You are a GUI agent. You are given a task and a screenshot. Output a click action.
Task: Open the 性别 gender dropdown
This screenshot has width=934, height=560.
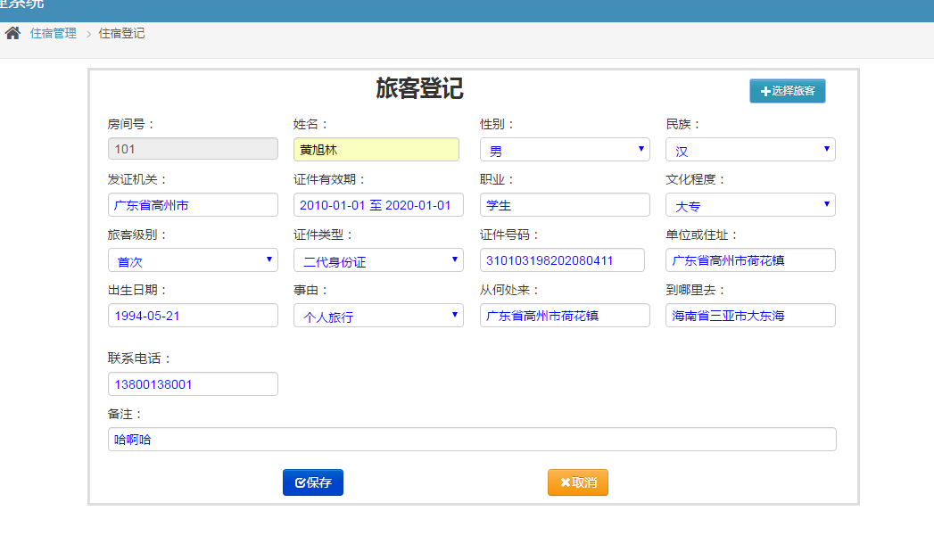click(565, 150)
